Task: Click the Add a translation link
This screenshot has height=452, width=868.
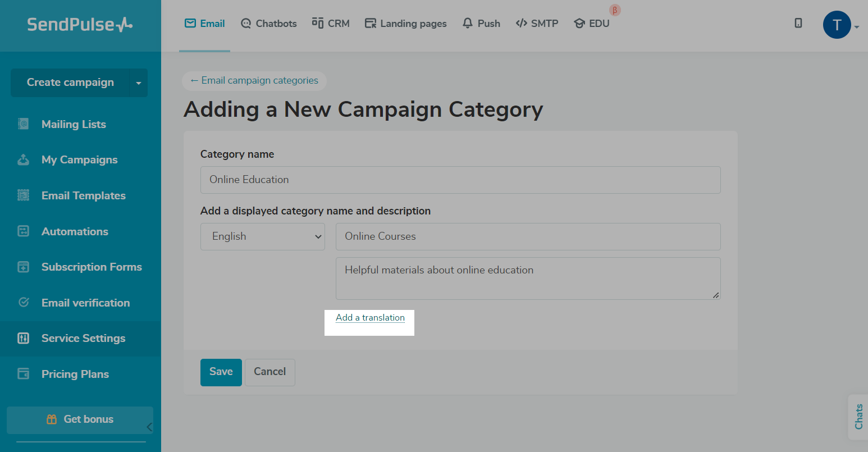Action: click(370, 318)
